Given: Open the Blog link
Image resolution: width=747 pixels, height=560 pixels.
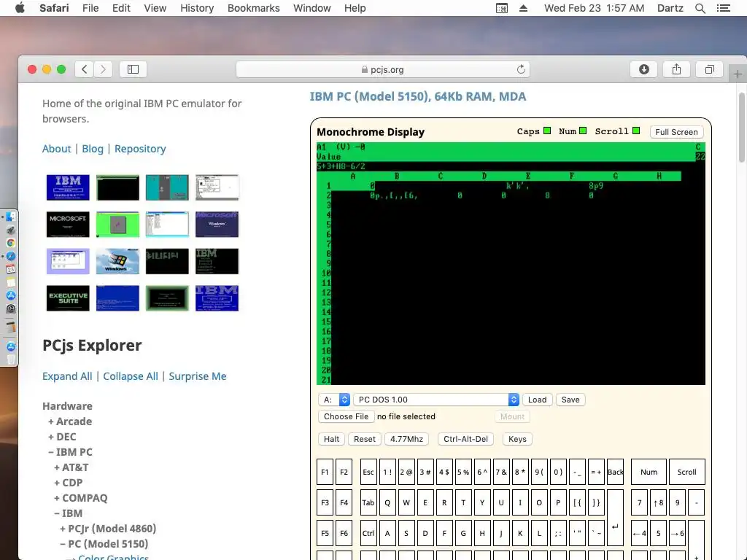Looking at the screenshot, I should (x=93, y=149).
